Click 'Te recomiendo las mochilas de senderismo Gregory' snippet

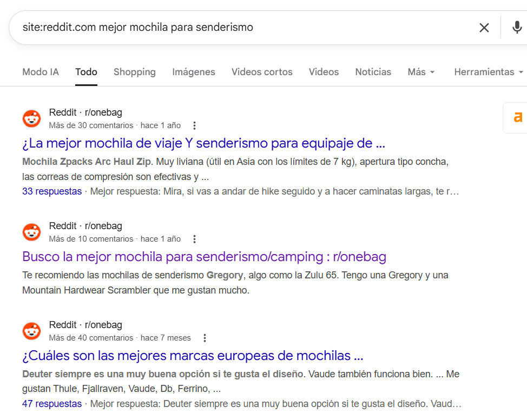pyautogui.click(x=133, y=275)
